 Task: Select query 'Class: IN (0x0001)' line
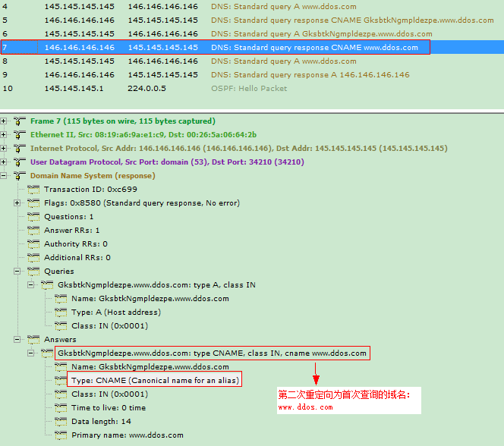109,326
